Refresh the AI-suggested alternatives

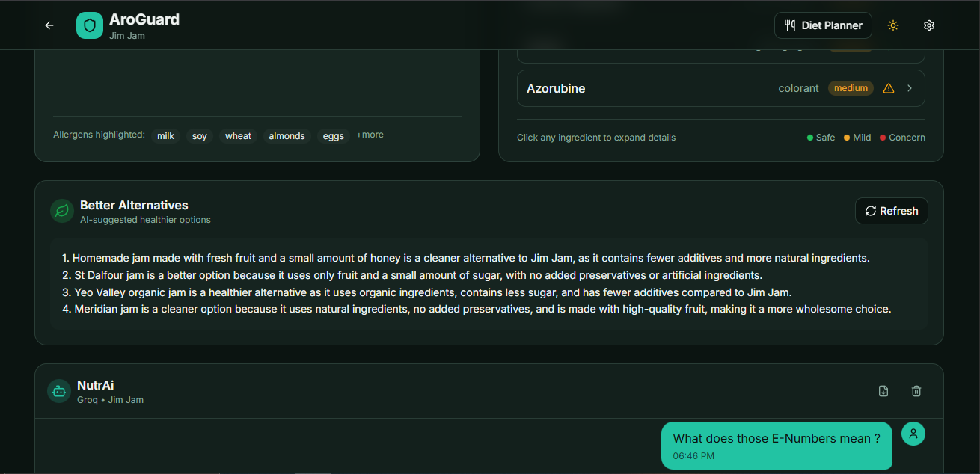click(x=891, y=210)
